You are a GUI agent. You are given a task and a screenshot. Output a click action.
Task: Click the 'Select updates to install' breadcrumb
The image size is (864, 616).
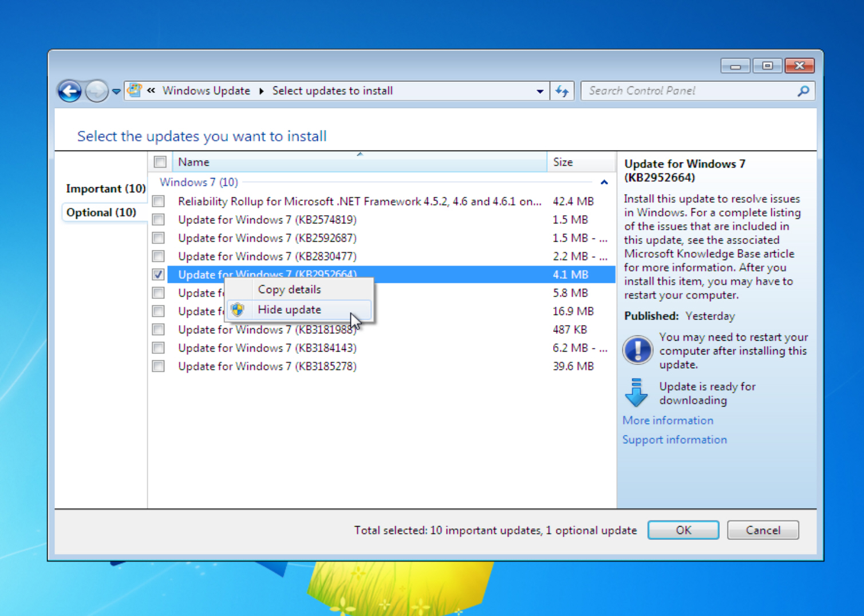coord(333,90)
